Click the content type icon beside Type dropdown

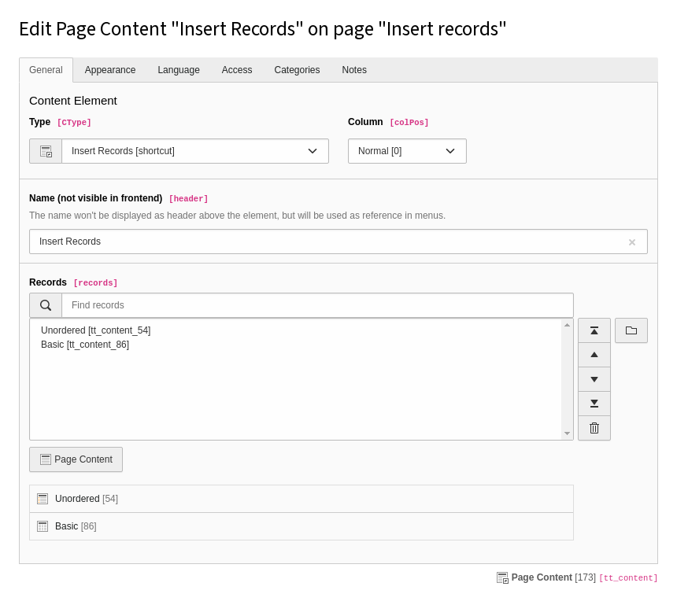[46, 151]
